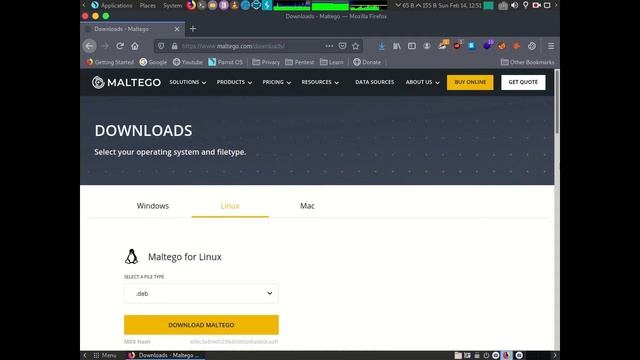
Task: Open page actions three-dot menu
Action: point(329,46)
